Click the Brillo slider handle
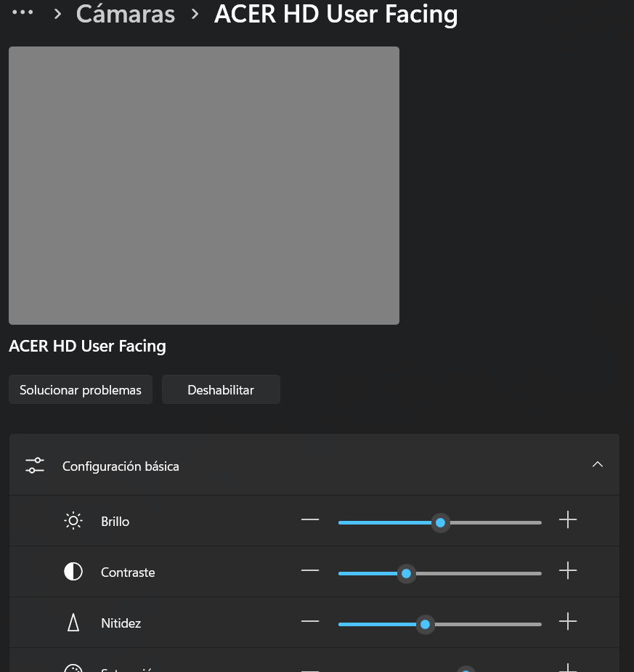This screenshot has height=672, width=634. 440,522
